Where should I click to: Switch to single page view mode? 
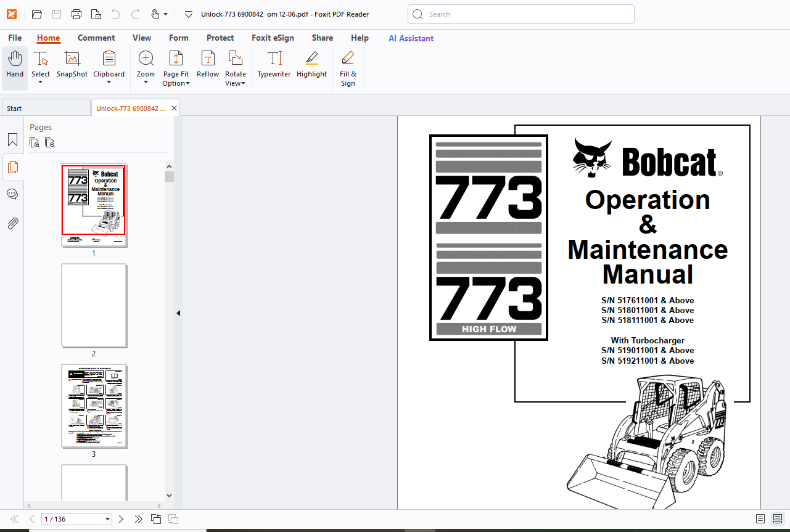point(760,519)
